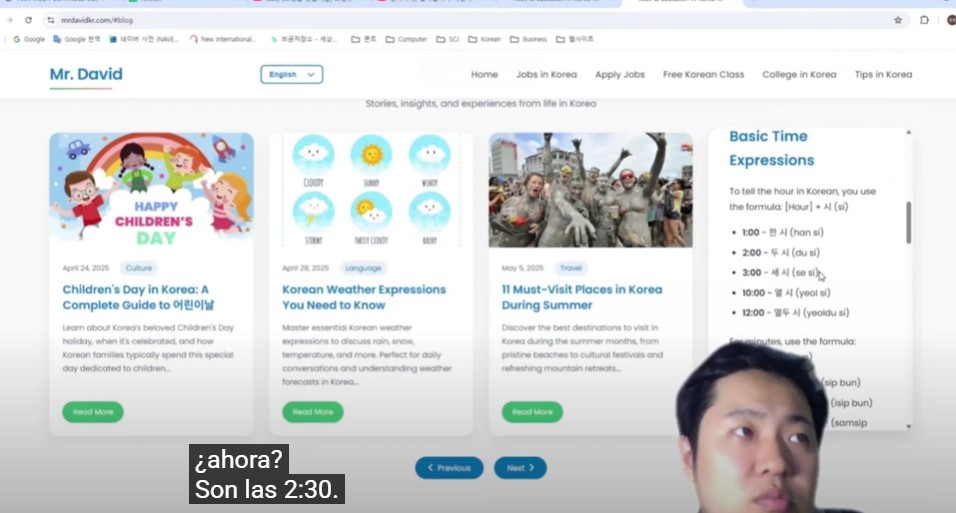The width and height of the screenshot is (956, 513).
Task: Open the Computer bookmarks folder
Action: pos(407,39)
